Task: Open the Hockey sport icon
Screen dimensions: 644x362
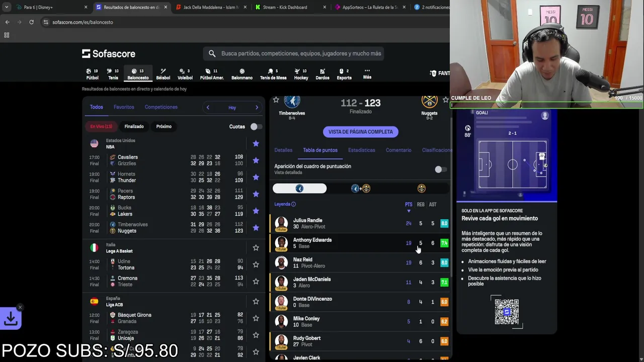Action: [x=301, y=74]
